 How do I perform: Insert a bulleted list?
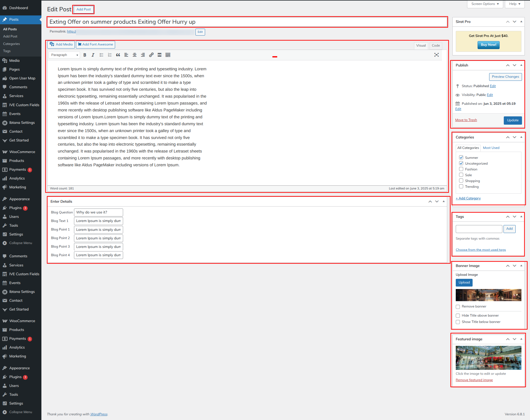point(101,55)
